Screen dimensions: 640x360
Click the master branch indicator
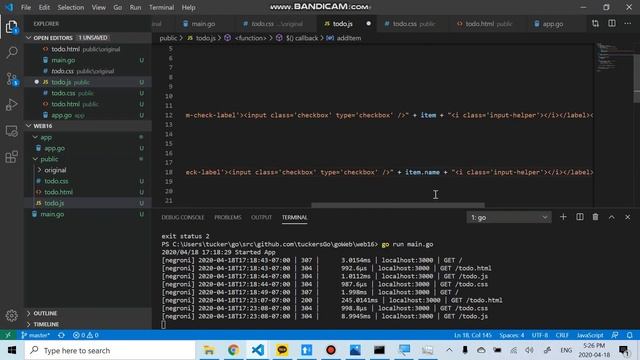[36, 335]
